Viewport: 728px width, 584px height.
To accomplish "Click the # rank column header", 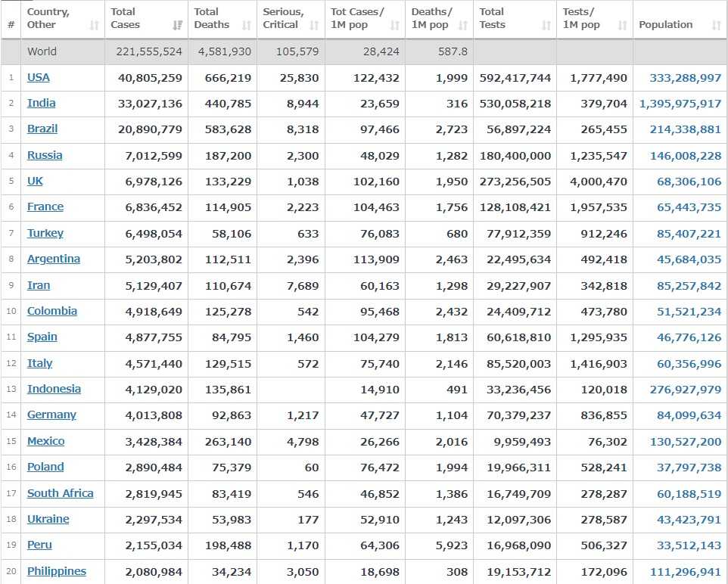I will coord(11,25).
